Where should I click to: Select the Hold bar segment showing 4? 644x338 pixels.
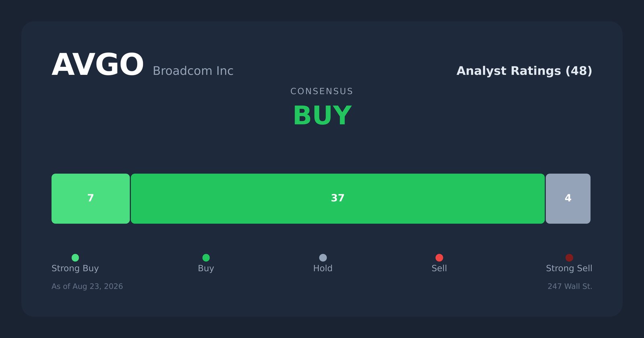click(x=568, y=199)
